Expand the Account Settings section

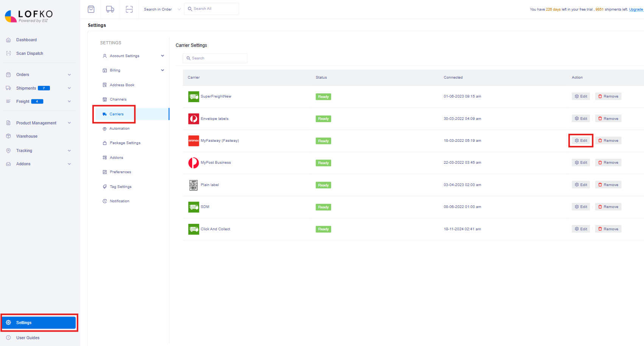[124, 56]
